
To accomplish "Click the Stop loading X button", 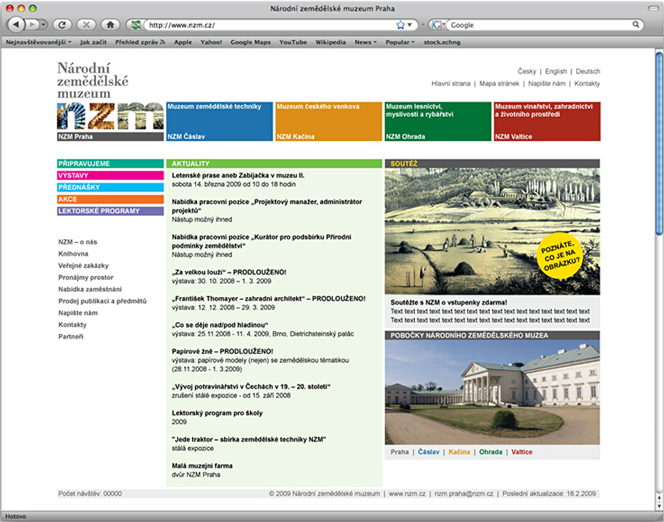I will [86, 25].
